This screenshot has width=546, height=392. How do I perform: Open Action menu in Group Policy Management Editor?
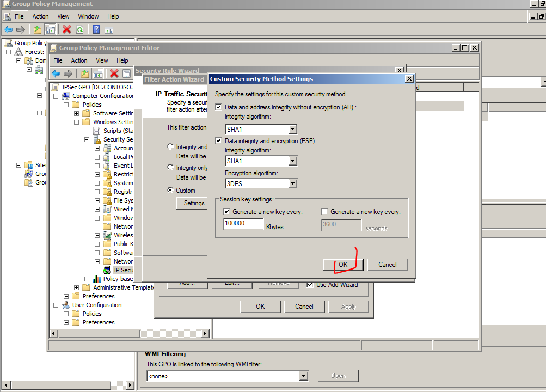tap(79, 60)
